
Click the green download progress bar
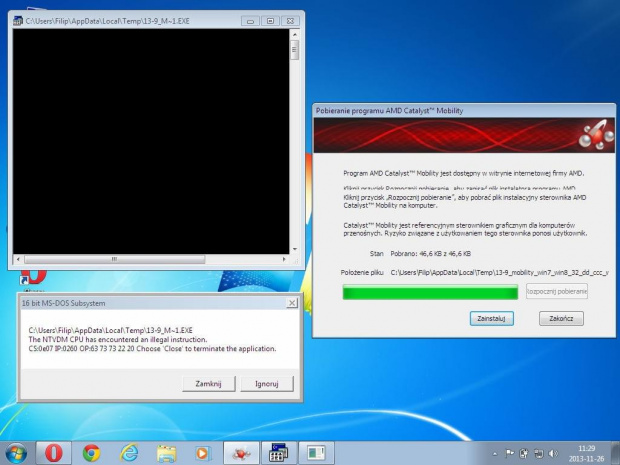430,292
